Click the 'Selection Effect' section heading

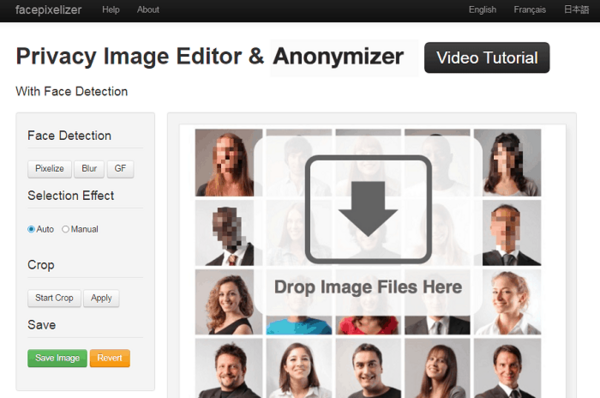pos(71,196)
